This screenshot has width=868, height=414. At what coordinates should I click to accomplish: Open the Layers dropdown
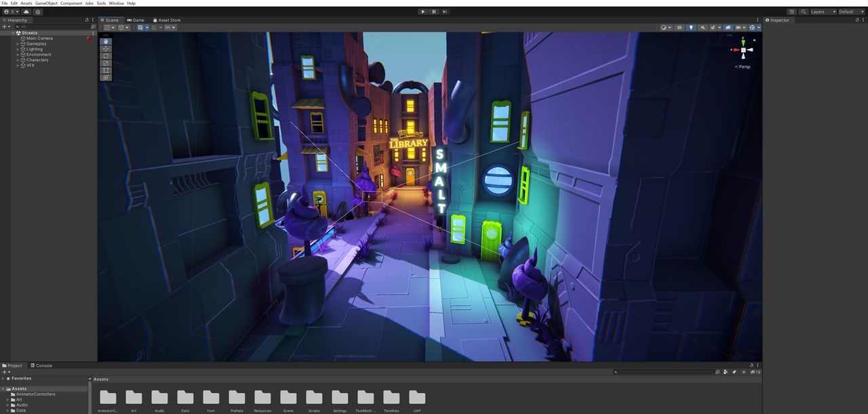pos(823,12)
